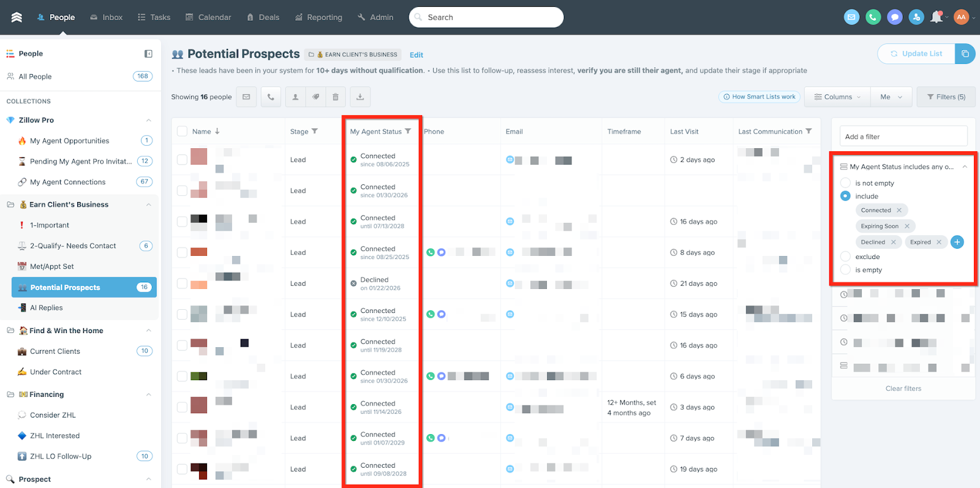Remove the Expiring Soon filter tag
The image size is (980, 488).
(907, 226)
